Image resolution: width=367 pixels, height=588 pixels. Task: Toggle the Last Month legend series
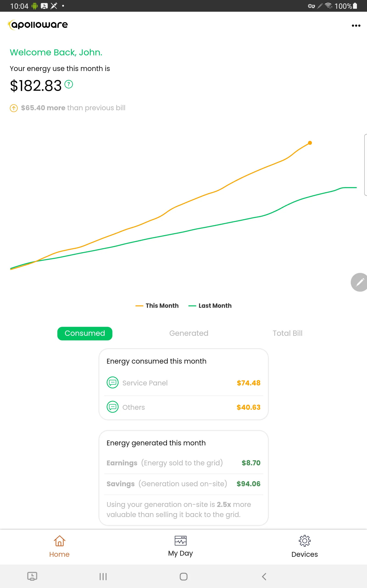coord(210,306)
